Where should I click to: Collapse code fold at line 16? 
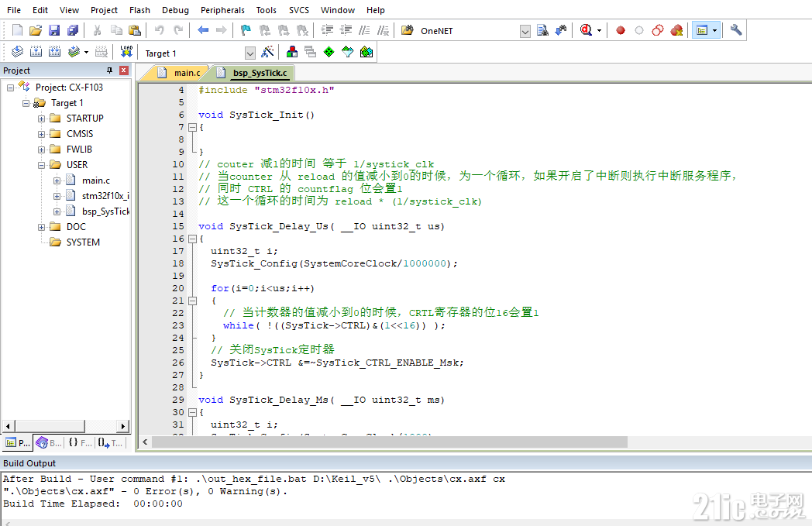point(192,239)
